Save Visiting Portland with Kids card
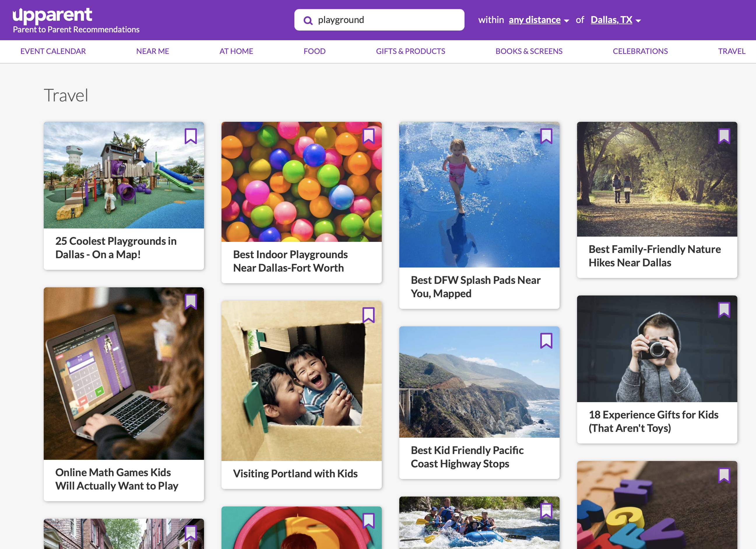Viewport: 756px width, 549px height. pyautogui.click(x=368, y=315)
